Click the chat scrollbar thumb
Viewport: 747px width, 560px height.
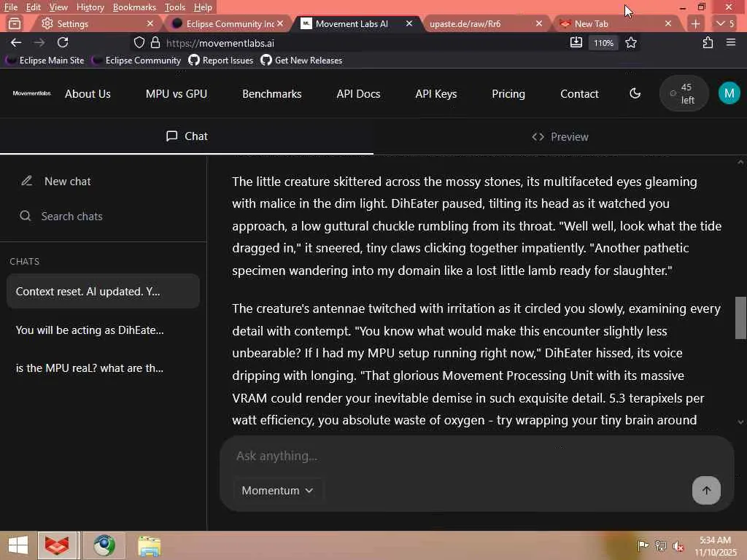click(740, 318)
